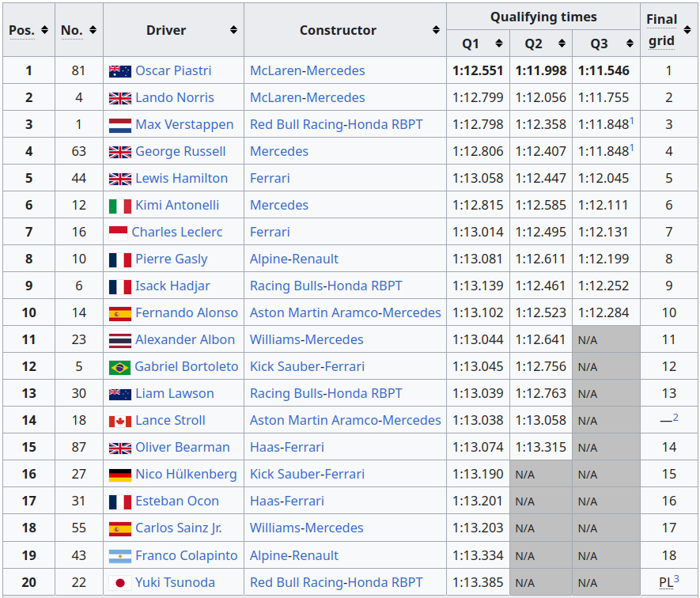The width and height of the screenshot is (700, 598).
Task: Open Red Bull Racing-Honda RBPT link in Verstappen row
Action: coord(336,125)
